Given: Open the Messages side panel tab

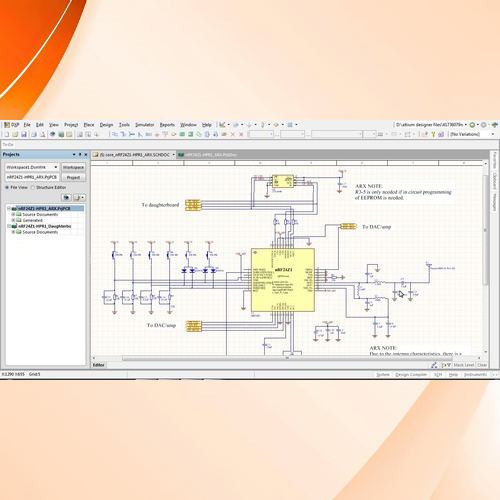Looking at the screenshot, I should coord(495,202).
